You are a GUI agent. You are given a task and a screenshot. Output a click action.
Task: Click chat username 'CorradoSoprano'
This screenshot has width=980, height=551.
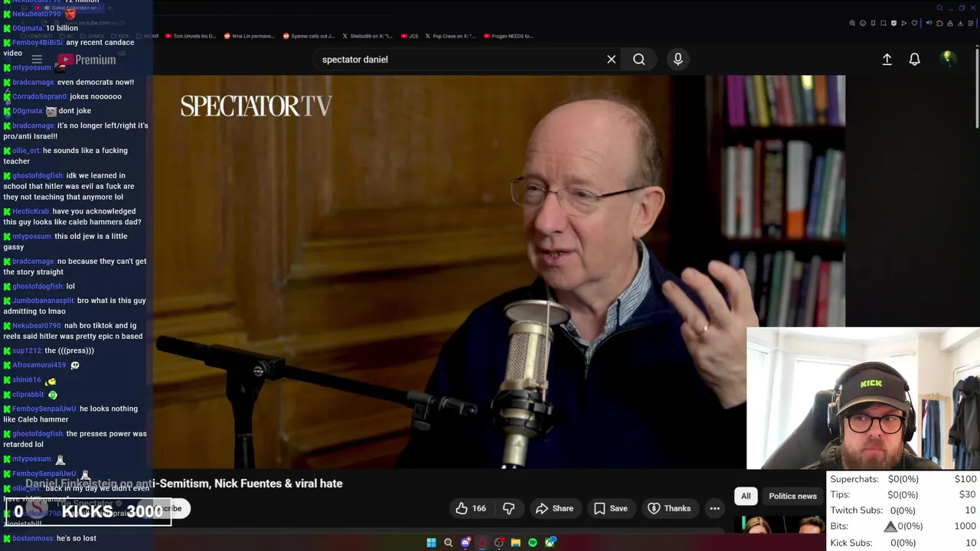click(40, 96)
